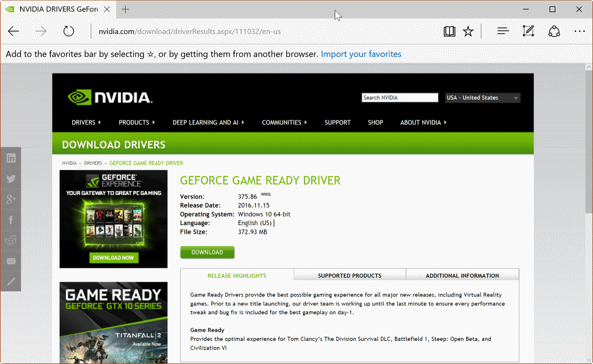Image resolution: width=593 pixels, height=364 pixels.
Task: Select the NVIDIA DRIVERS browser tab
Action: (57, 9)
